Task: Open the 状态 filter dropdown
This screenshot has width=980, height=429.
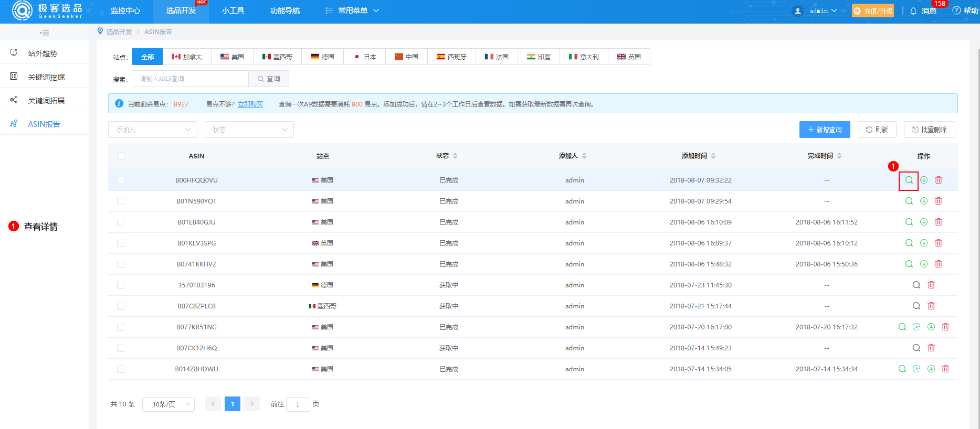Action: (x=249, y=130)
